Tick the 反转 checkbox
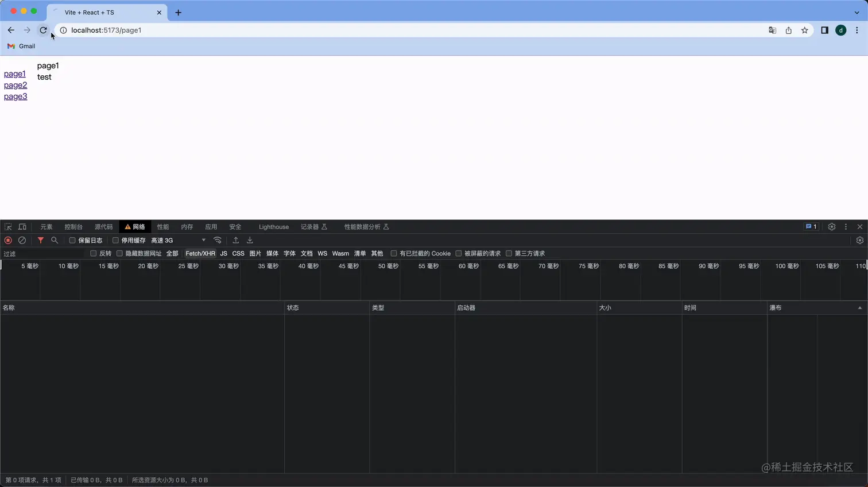This screenshot has width=868, height=487. [x=93, y=253]
